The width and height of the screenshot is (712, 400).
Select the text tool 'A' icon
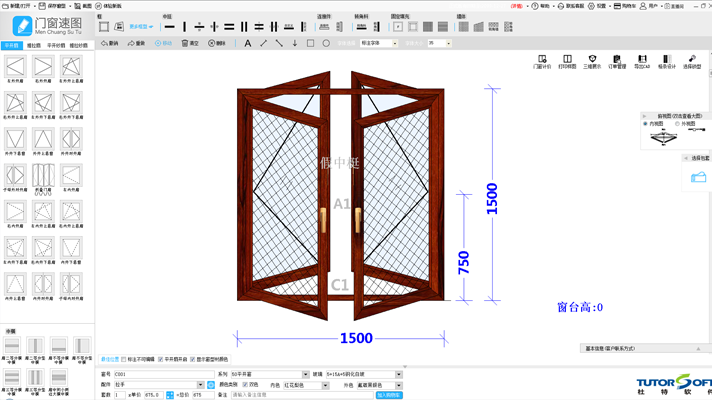[x=248, y=44]
